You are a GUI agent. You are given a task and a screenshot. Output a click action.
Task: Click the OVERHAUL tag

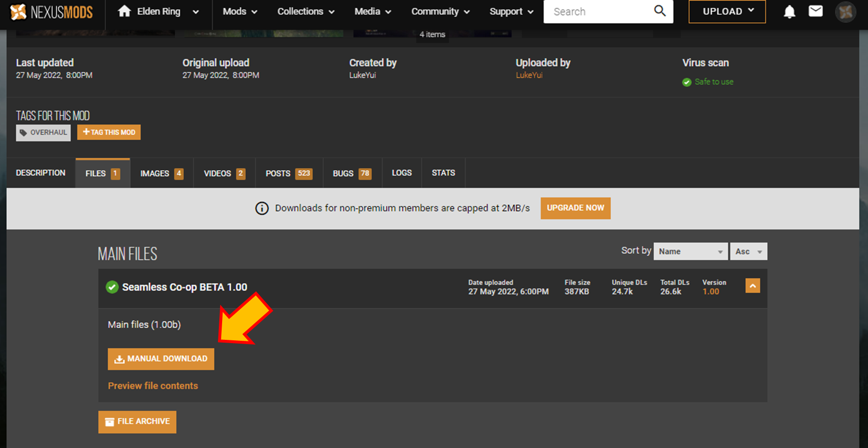pos(43,132)
